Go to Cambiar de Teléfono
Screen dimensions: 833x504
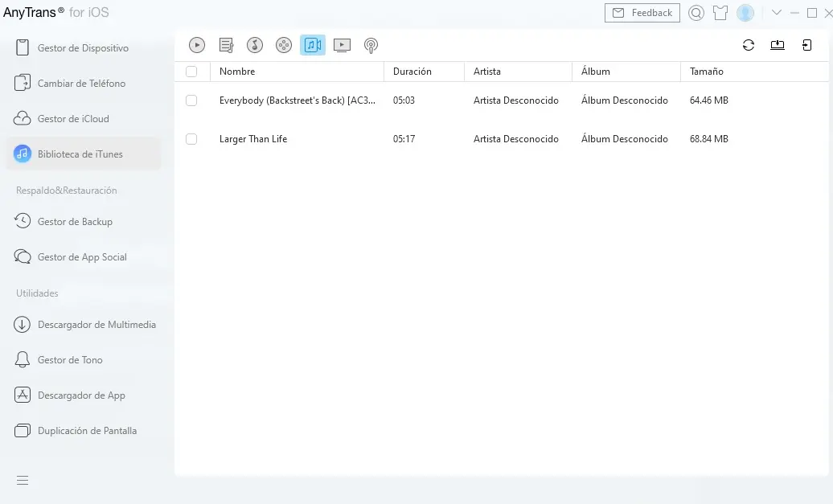click(x=83, y=84)
